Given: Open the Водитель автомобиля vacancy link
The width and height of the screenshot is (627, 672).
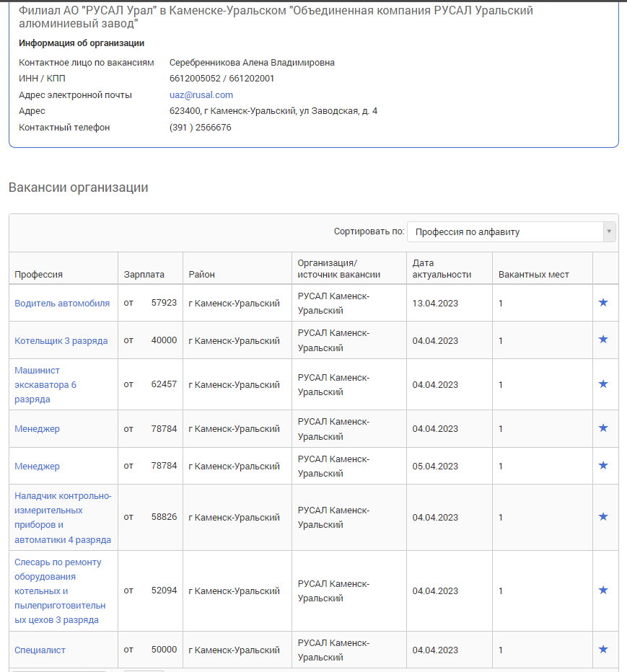Looking at the screenshot, I should point(62,304).
